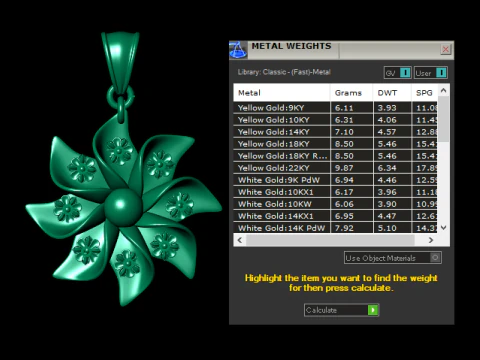The height and width of the screenshot is (360, 480).
Task: Select the White Gold:10KX1 row
Action: pyautogui.click(x=335, y=192)
